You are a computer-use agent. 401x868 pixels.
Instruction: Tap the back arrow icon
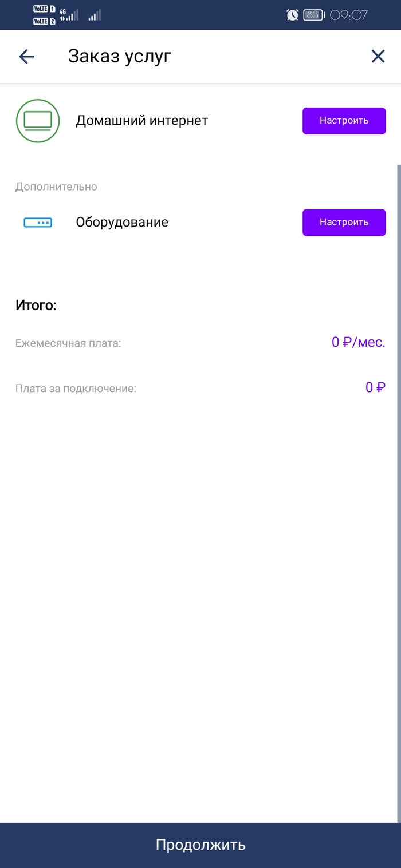pos(27,56)
